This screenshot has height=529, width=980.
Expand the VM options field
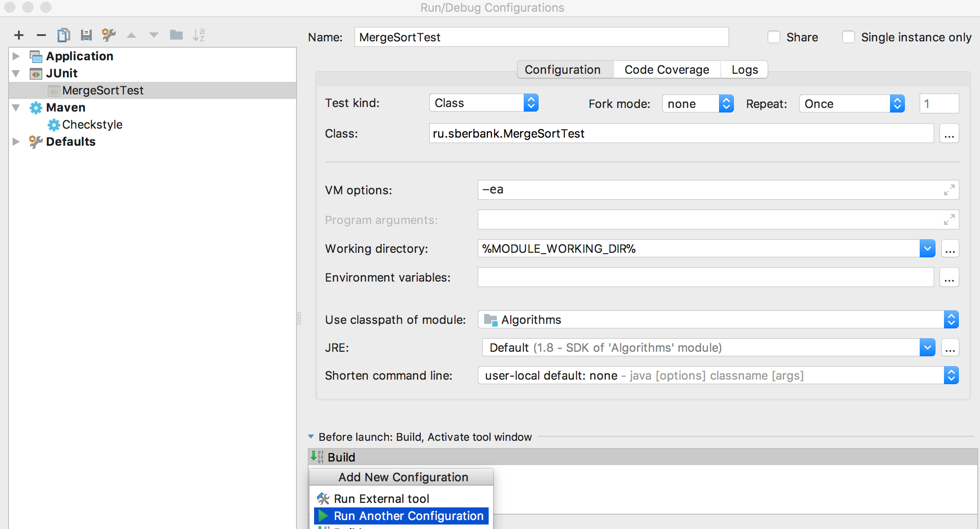click(x=949, y=190)
